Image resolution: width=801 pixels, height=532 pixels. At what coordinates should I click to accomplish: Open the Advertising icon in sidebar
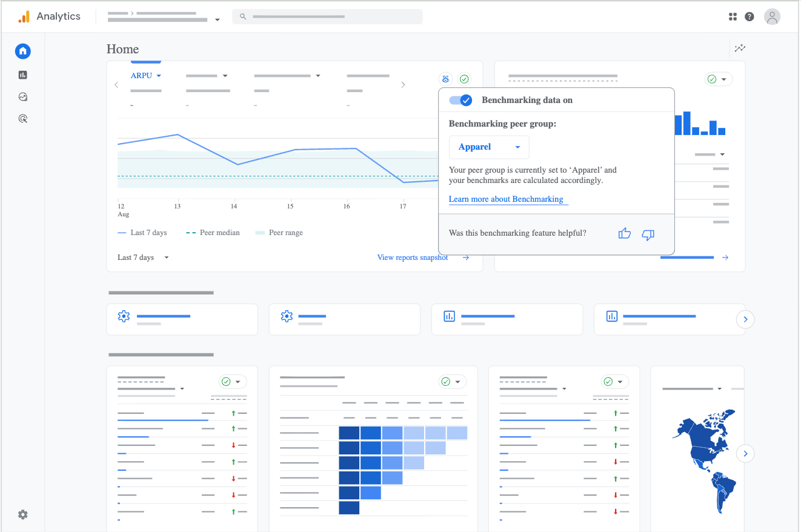pos(23,119)
